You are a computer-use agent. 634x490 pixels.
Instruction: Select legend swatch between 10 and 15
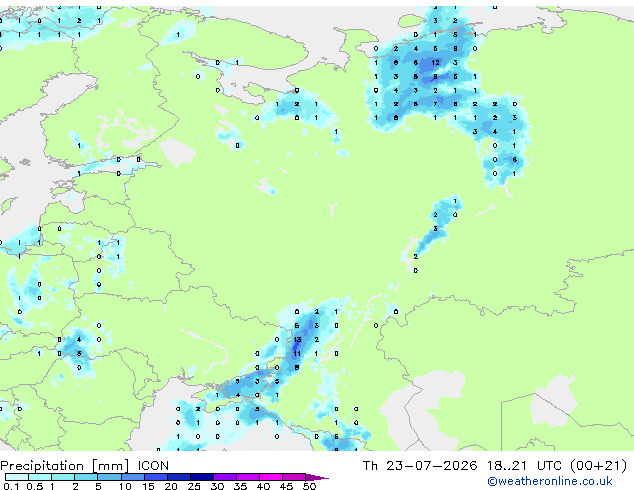coord(133,477)
